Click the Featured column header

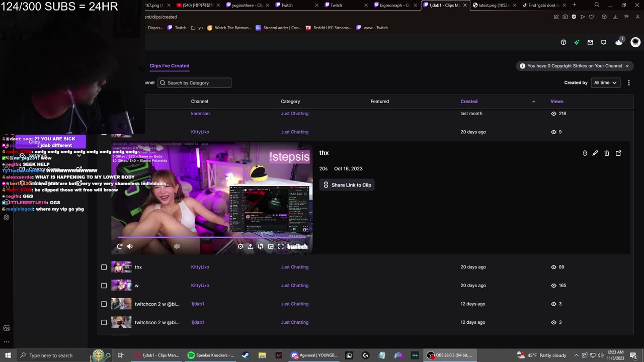coord(380,101)
